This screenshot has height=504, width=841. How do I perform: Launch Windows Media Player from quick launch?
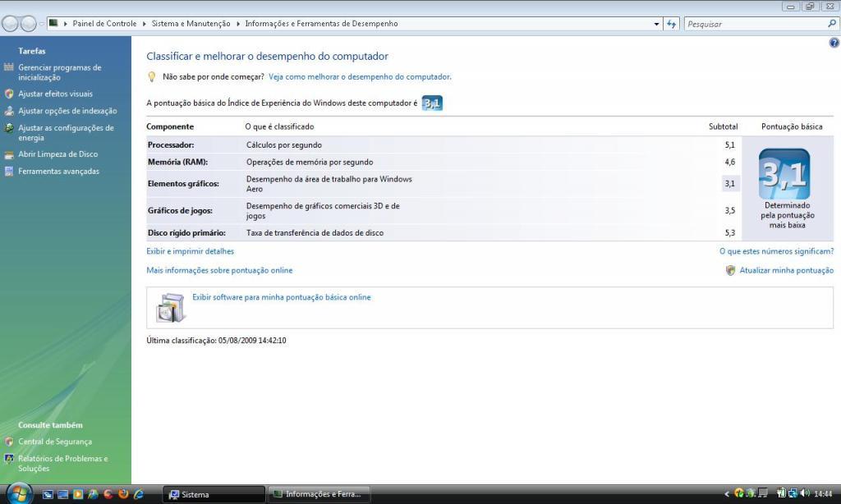[x=78, y=494]
